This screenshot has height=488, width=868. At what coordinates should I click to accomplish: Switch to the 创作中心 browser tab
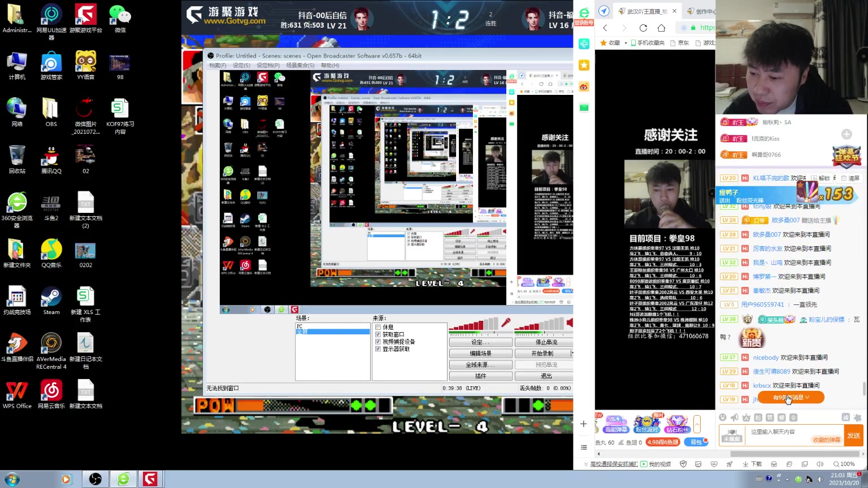700,11
